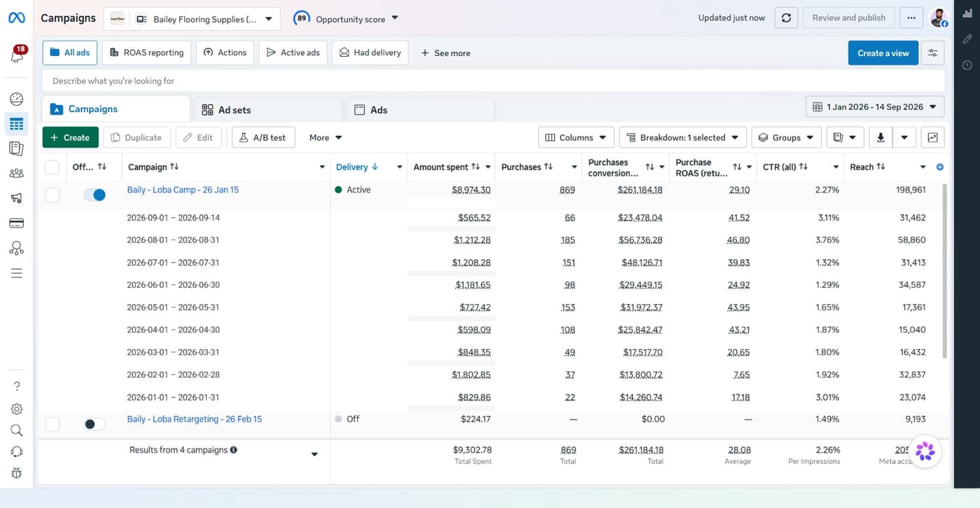Click the bug Report a problem icon
The image size is (980, 508).
17,474
